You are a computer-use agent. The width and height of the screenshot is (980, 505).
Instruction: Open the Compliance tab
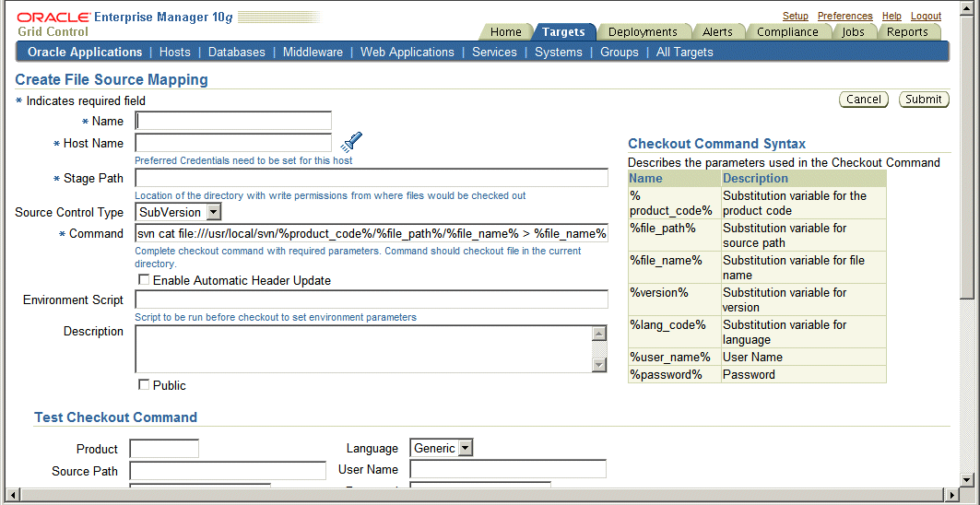(x=787, y=32)
